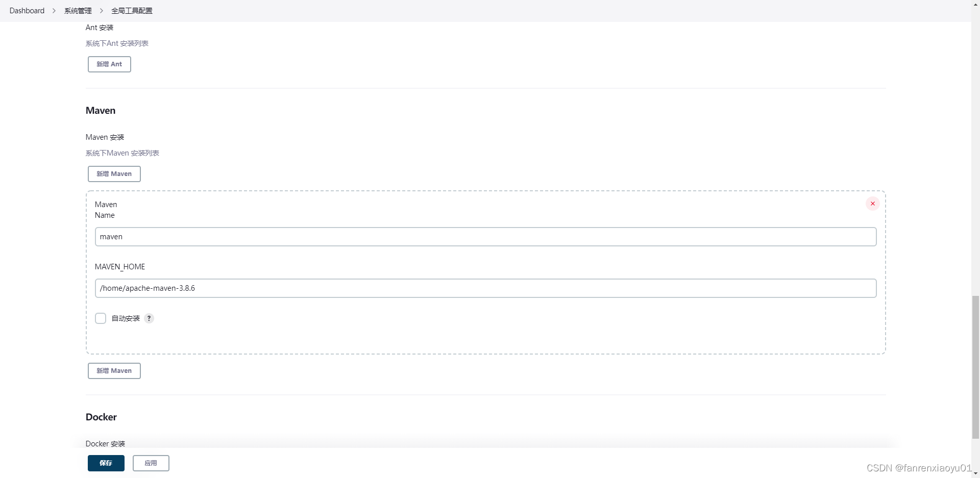Viewport: 980px width, 478px height.
Task: Click the 系统下Maven 安装列表 description text
Action: point(122,153)
